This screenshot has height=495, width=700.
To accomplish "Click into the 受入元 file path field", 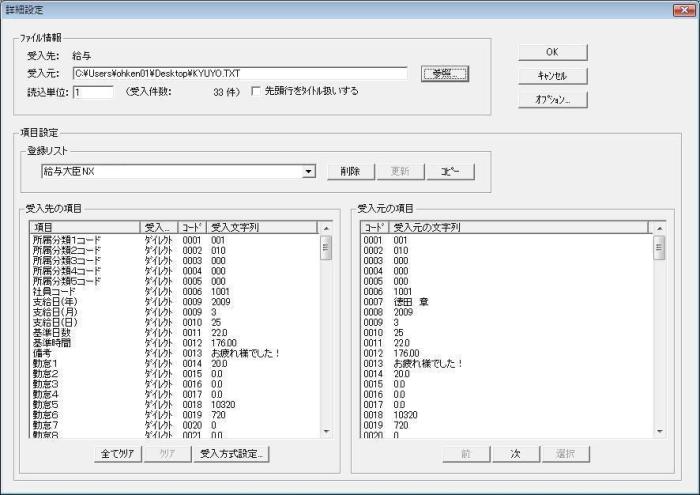I will (240, 74).
